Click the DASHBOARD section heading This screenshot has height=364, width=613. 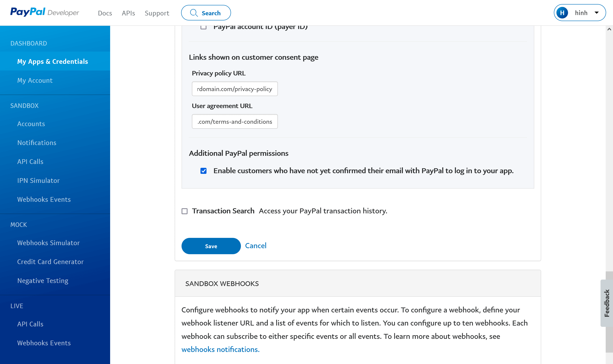pyautogui.click(x=29, y=43)
